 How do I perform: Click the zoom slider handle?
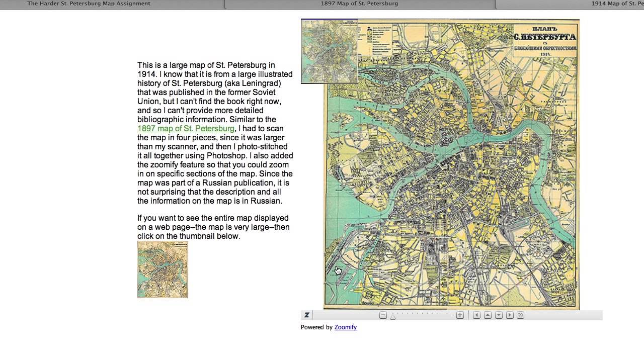pos(393,317)
